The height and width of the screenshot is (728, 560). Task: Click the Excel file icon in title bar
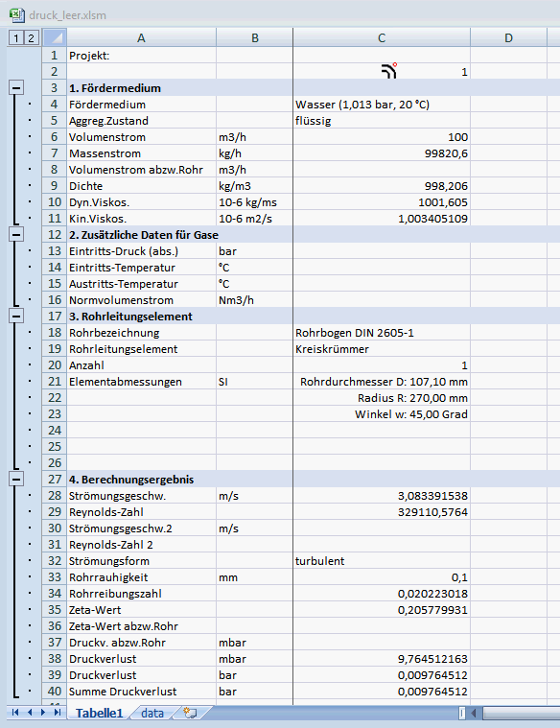point(16,14)
